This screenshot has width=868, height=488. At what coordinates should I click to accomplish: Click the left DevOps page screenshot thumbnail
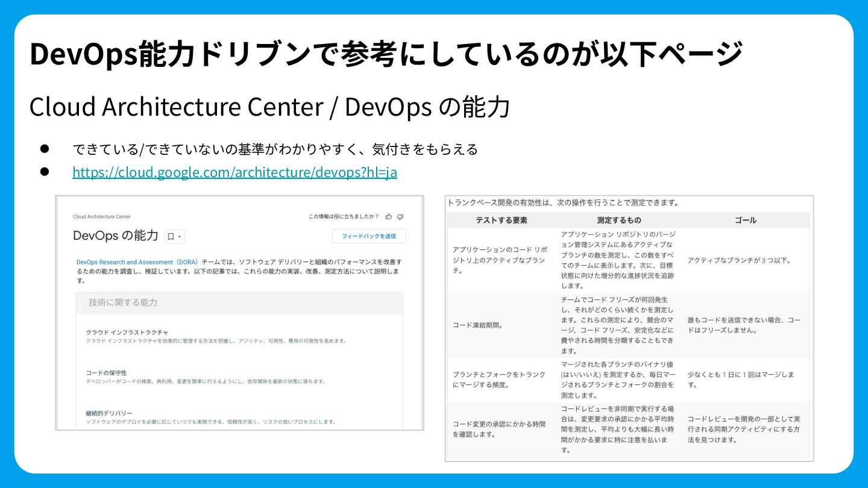pos(239,313)
